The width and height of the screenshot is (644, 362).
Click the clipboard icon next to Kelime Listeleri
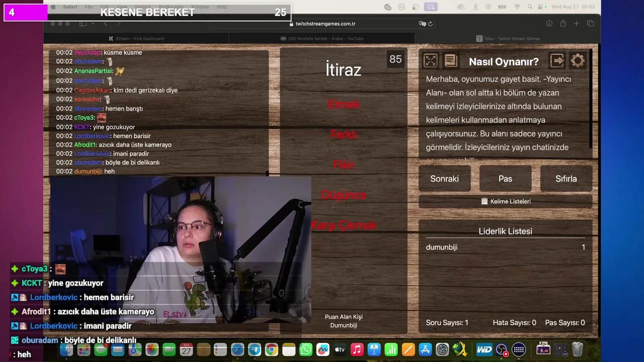[x=485, y=201]
